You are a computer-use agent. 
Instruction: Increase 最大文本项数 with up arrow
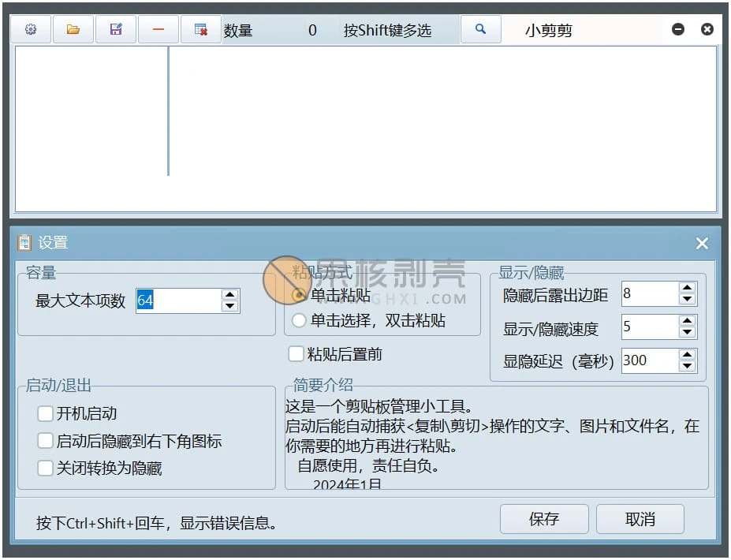pos(229,295)
